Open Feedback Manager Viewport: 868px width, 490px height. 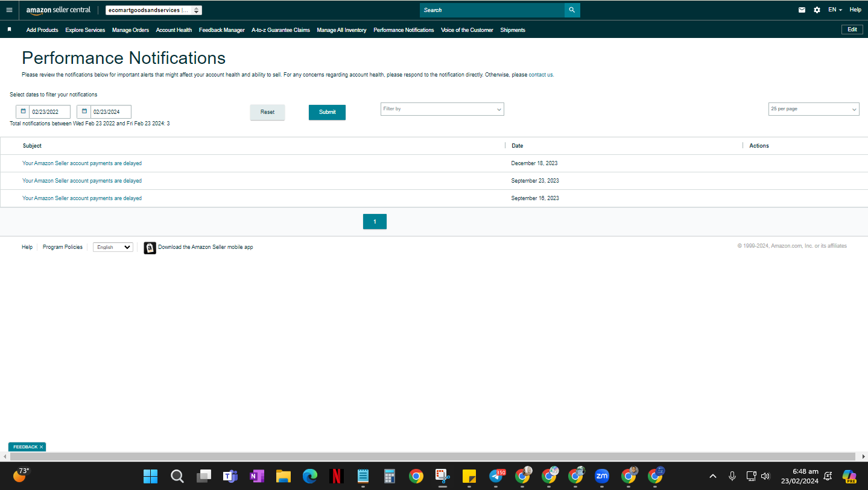pos(222,30)
